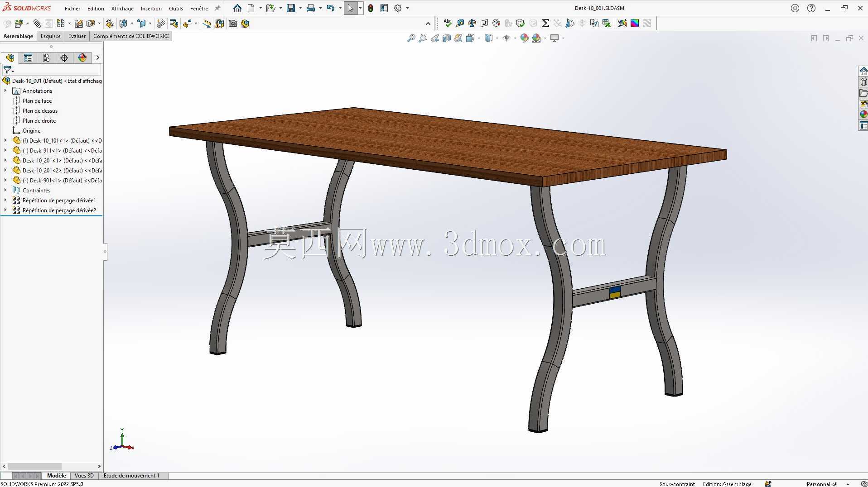Open the Fichier menu
Image resolution: width=868 pixels, height=487 pixels.
pyautogui.click(x=72, y=8)
